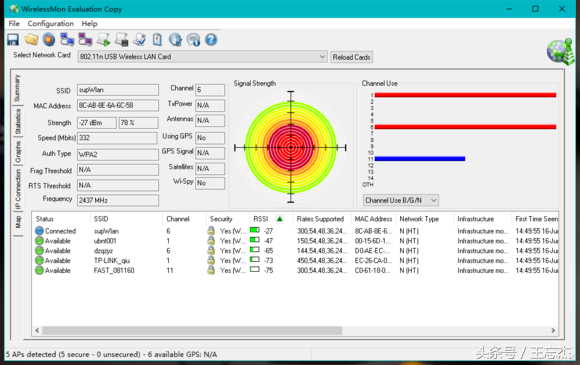
Task: Click the document with green play arrow icon
Action: (x=104, y=40)
